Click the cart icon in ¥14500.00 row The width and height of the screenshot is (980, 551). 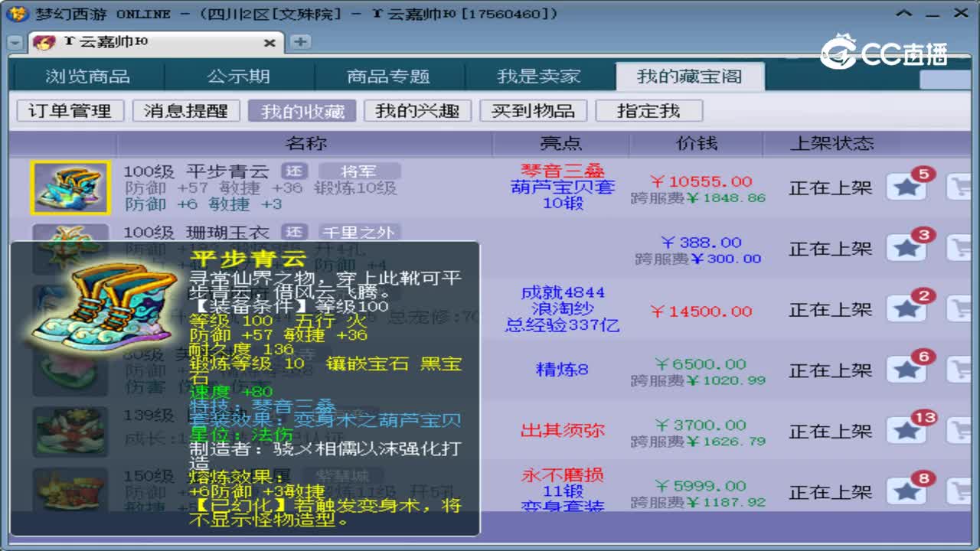[960, 309]
